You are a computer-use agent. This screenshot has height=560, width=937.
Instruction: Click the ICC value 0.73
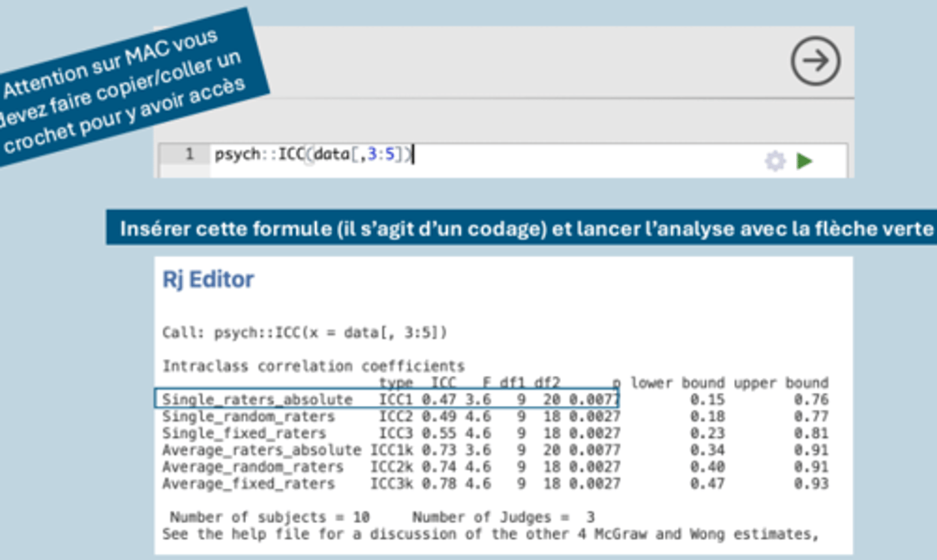tap(439, 450)
